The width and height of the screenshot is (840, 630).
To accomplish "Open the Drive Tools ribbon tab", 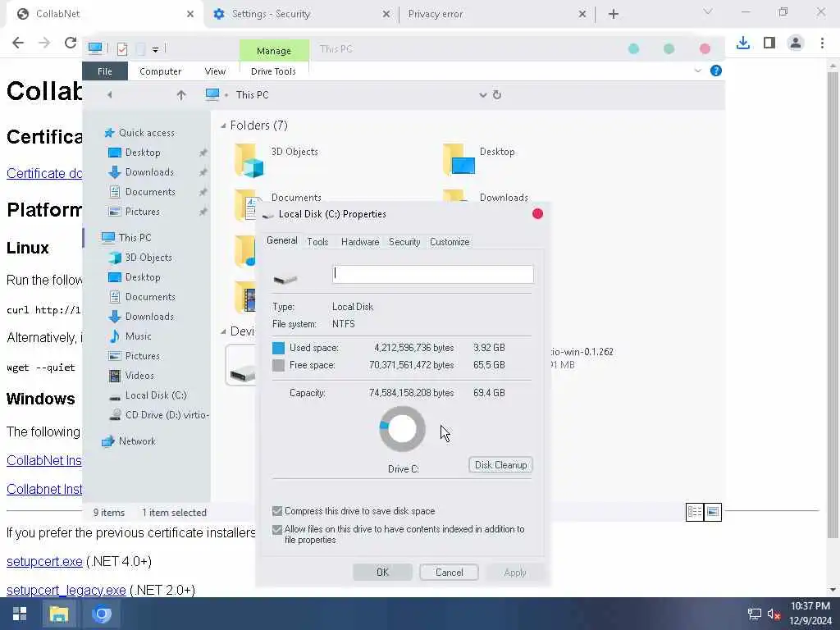I will click(x=273, y=71).
